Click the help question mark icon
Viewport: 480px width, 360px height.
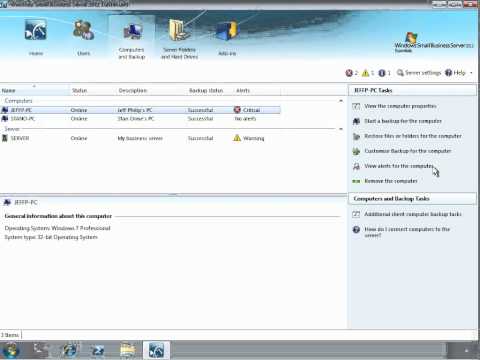point(356,229)
